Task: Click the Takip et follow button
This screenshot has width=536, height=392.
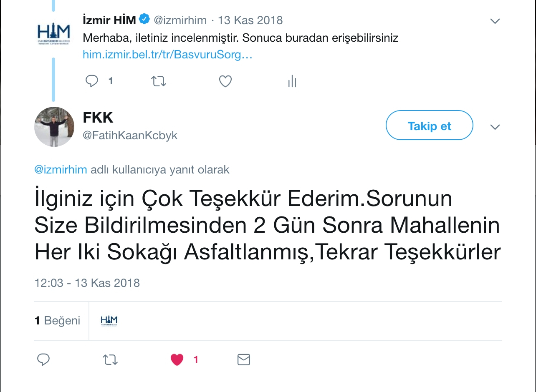Action: pyautogui.click(x=429, y=125)
